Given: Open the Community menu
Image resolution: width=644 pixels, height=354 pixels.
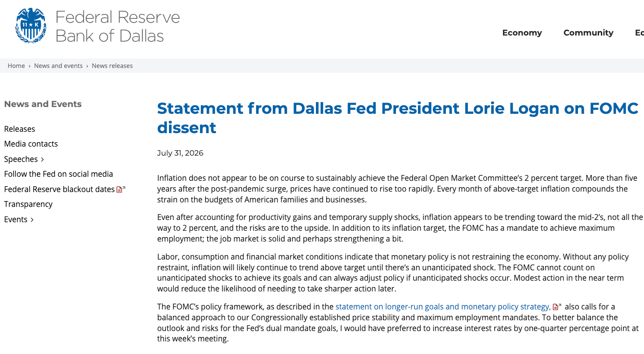Looking at the screenshot, I should tap(588, 33).
